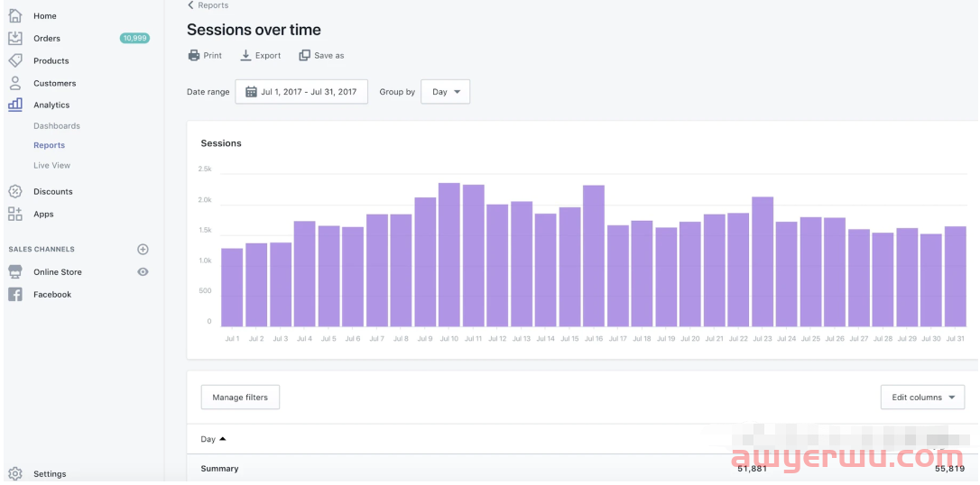The image size is (980, 485).
Task: View Online Store using the eye icon
Action: click(143, 271)
